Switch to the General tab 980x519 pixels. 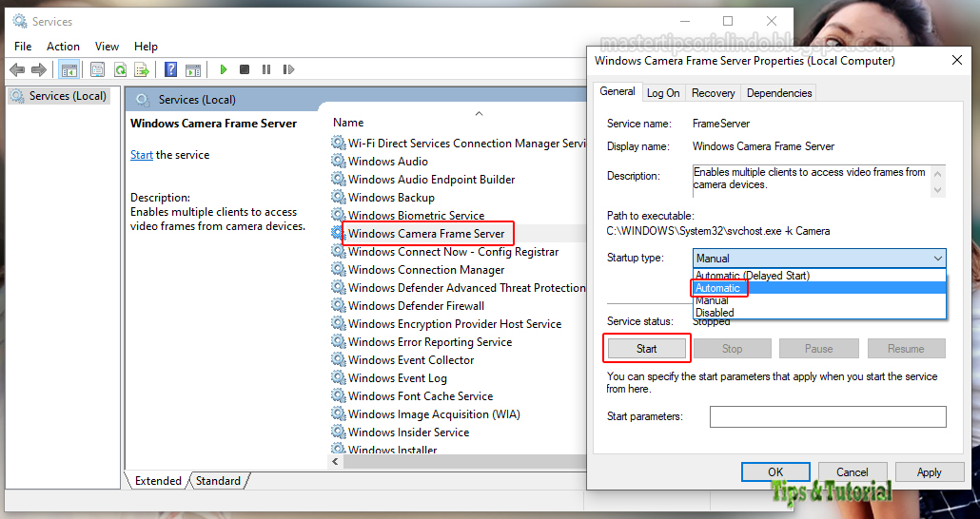point(617,92)
